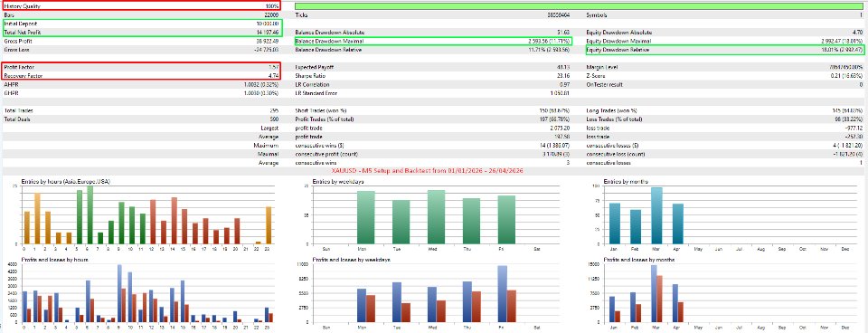Click the Tue bar in Entries by weekdays
Viewport: 868px width, 333px height.
click(401, 223)
